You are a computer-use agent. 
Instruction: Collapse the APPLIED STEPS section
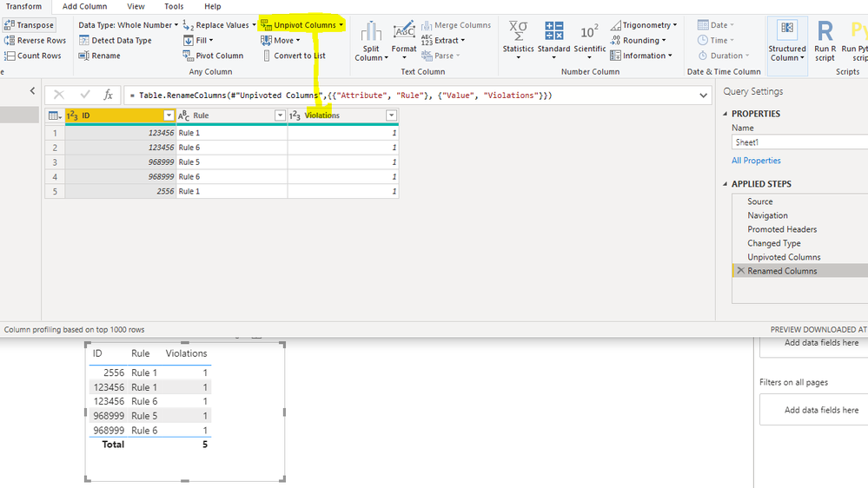(x=726, y=184)
